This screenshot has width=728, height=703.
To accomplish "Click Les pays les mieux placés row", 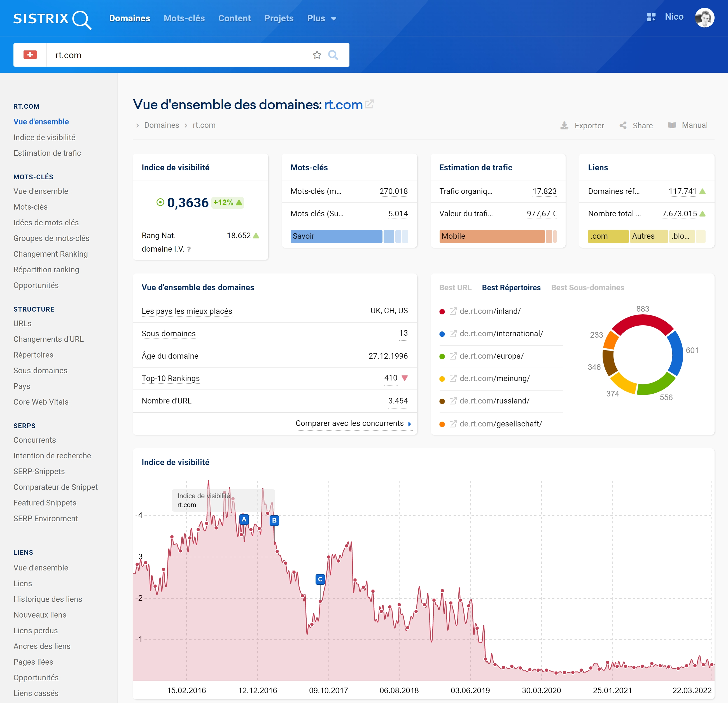I will pos(274,311).
